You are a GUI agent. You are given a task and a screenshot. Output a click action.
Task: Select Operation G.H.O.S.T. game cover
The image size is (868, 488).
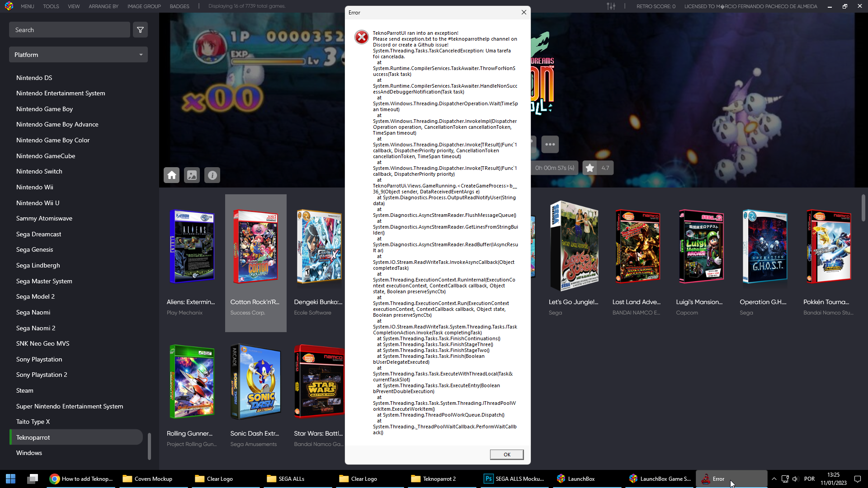click(765, 247)
